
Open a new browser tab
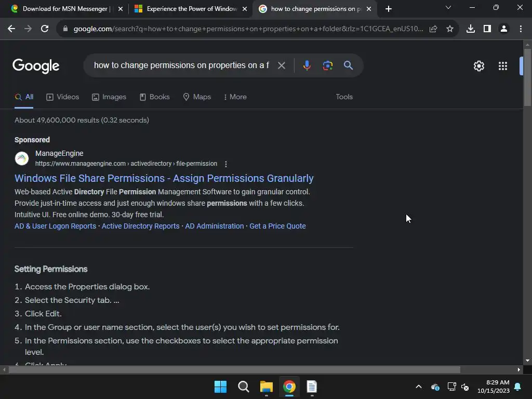pyautogui.click(x=389, y=9)
